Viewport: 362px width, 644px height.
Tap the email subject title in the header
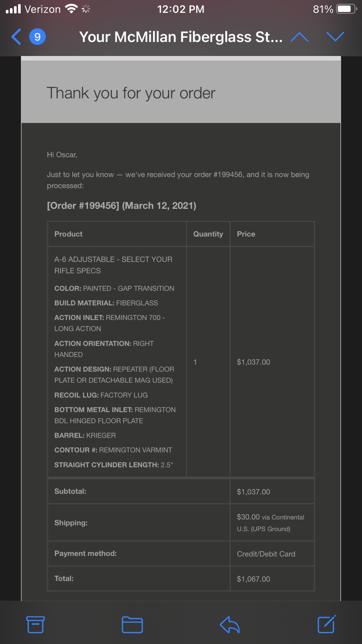[x=181, y=37]
